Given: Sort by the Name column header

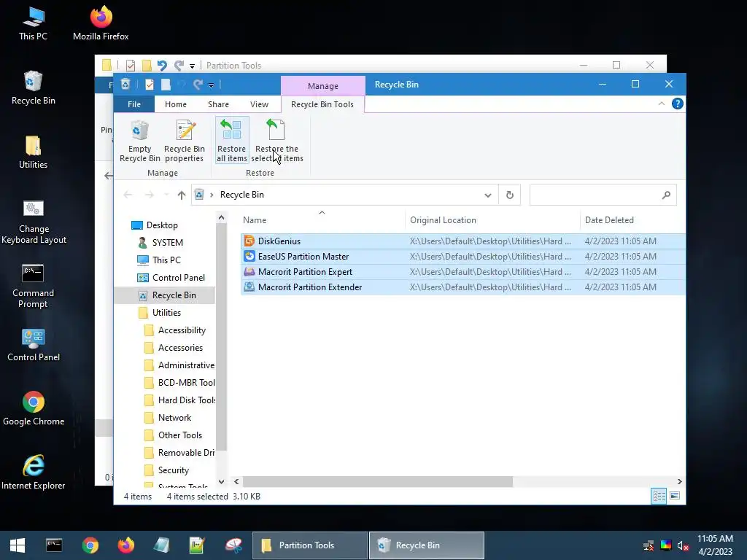Looking at the screenshot, I should tap(322, 220).
